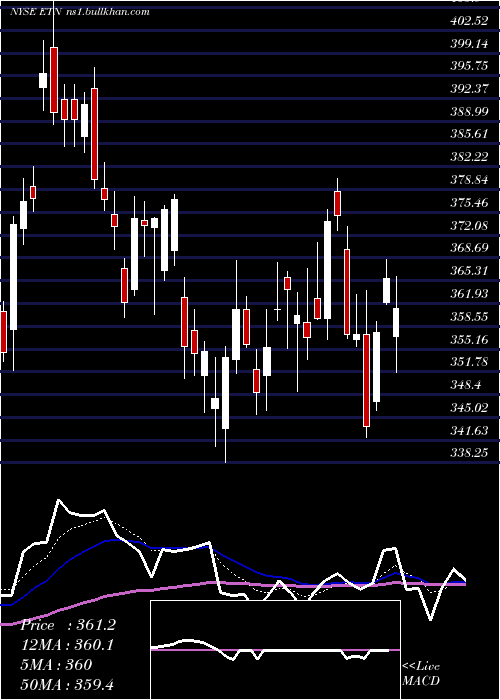500x700 pixels.
Task: Click the 375.46 price axis label
Action: (469, 202)
